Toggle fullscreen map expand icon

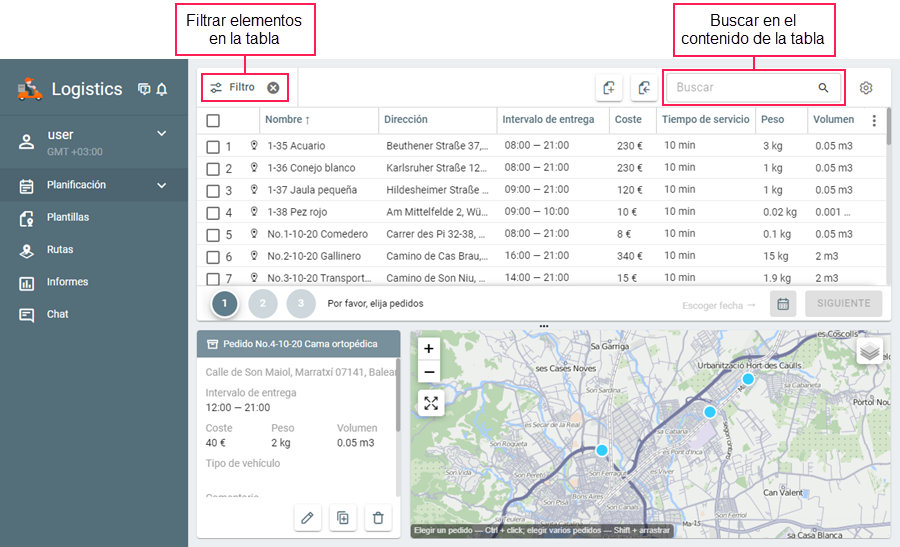[431, 403]
